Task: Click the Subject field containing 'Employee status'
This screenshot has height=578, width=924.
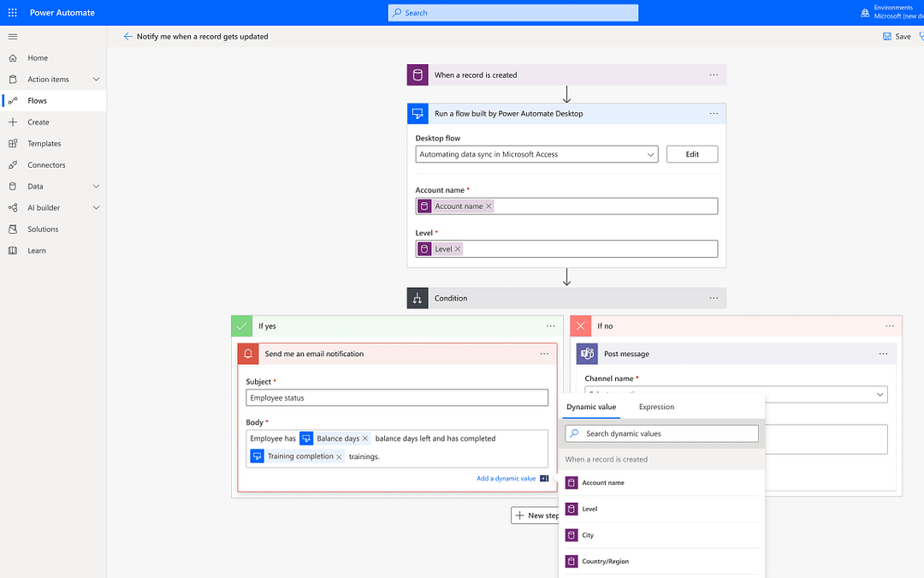Action: pyautogui.click(x=397, y=397)
